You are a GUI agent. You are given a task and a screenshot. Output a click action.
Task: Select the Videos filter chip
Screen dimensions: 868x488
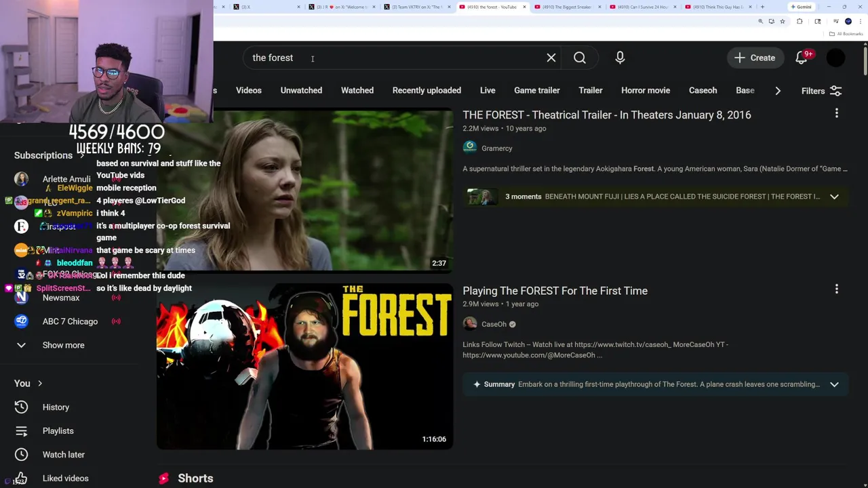(x=249, y=90)
